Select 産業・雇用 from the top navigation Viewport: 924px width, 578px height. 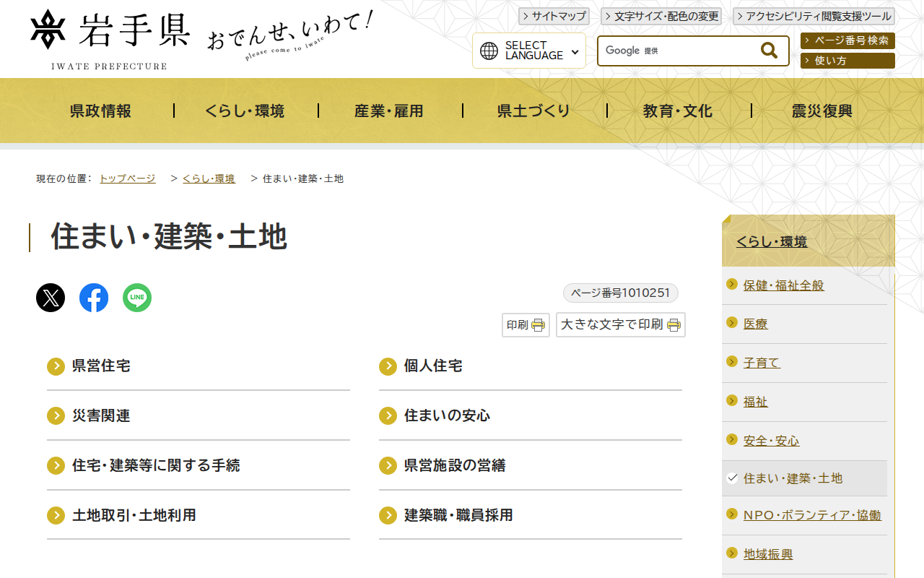[x=389, y=111]
